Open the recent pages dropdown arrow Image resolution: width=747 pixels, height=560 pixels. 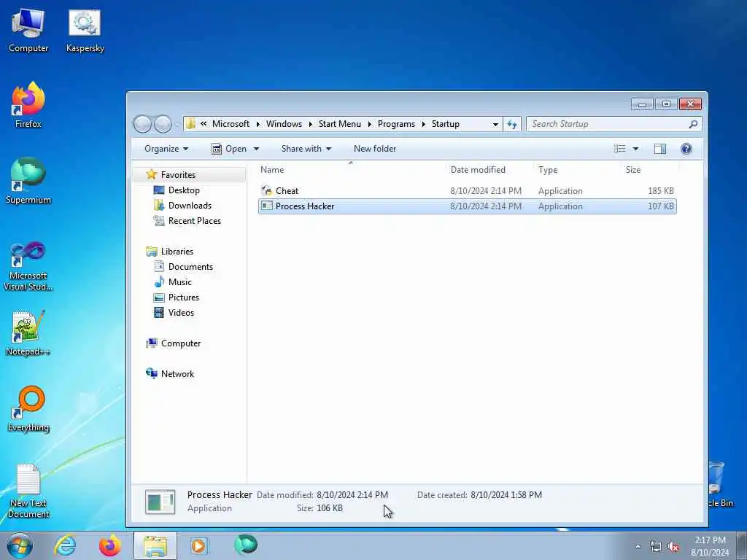[177, 125]
